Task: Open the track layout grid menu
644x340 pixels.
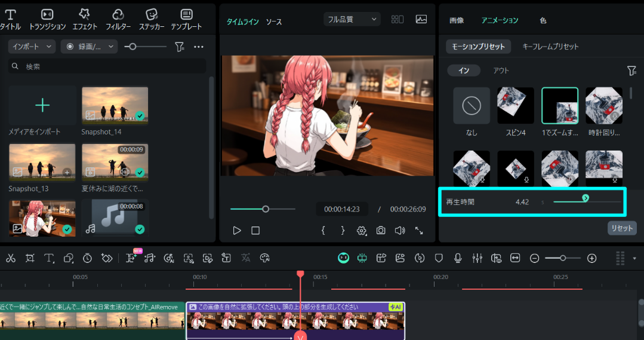Action: tap(620, 258)
